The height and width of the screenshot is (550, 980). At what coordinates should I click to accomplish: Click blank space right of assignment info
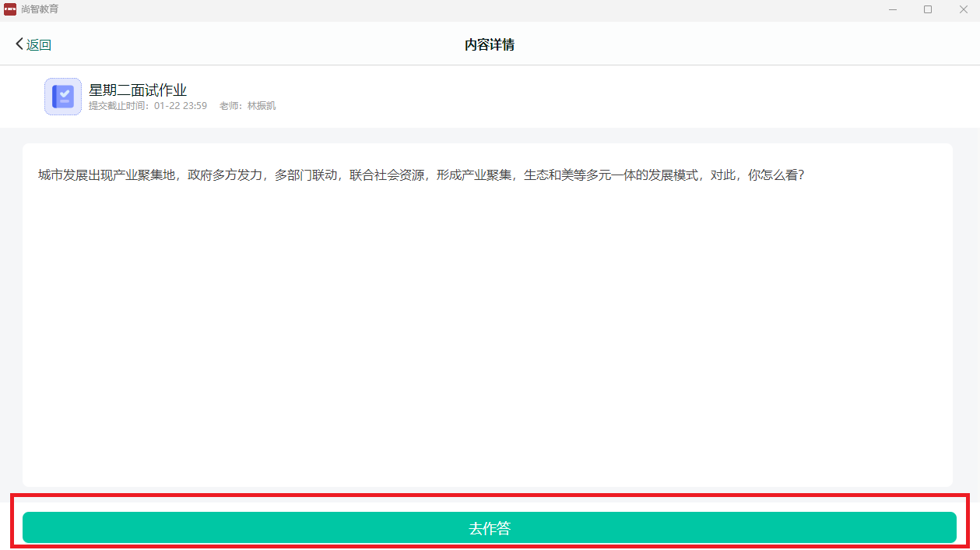point(623,97)
